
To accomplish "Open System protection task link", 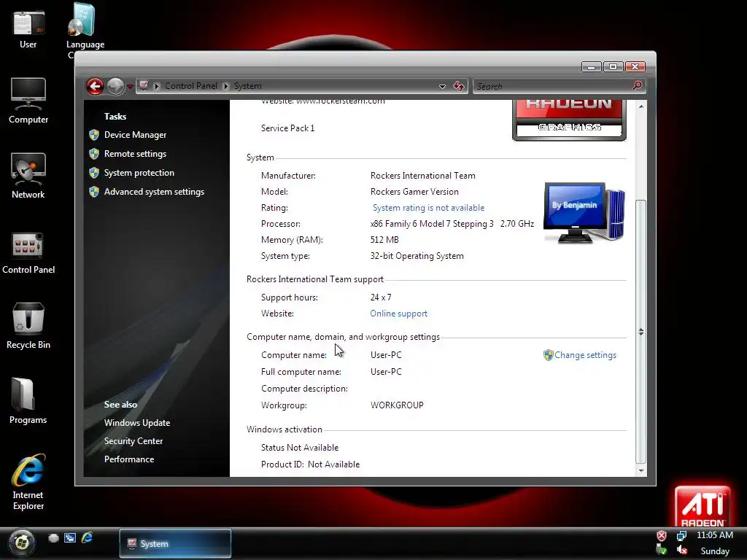I will 139,173.
